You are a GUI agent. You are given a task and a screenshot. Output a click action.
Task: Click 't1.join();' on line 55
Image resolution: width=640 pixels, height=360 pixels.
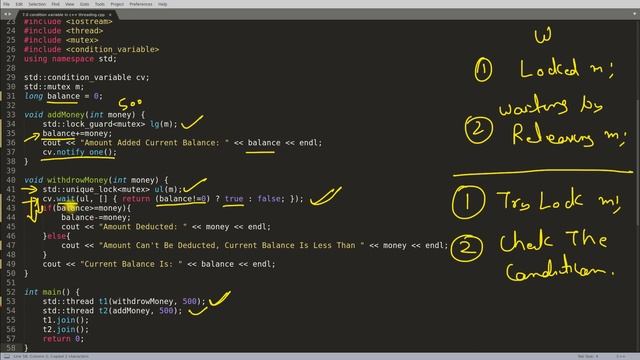[x=66, y=320]
